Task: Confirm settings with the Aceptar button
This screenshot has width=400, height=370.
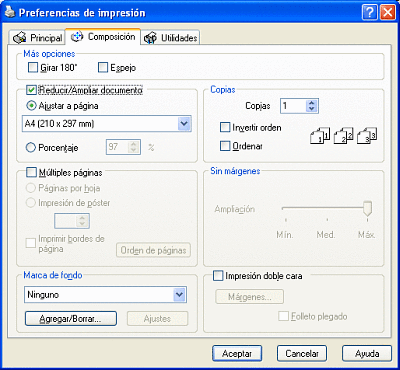Action: coord(237,353)
